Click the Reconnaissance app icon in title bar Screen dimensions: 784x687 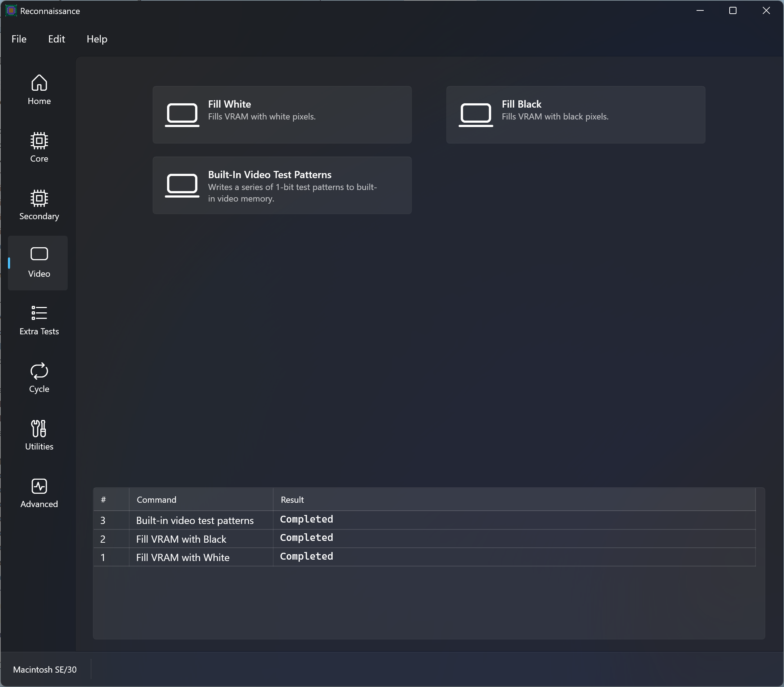coord(11,11)
